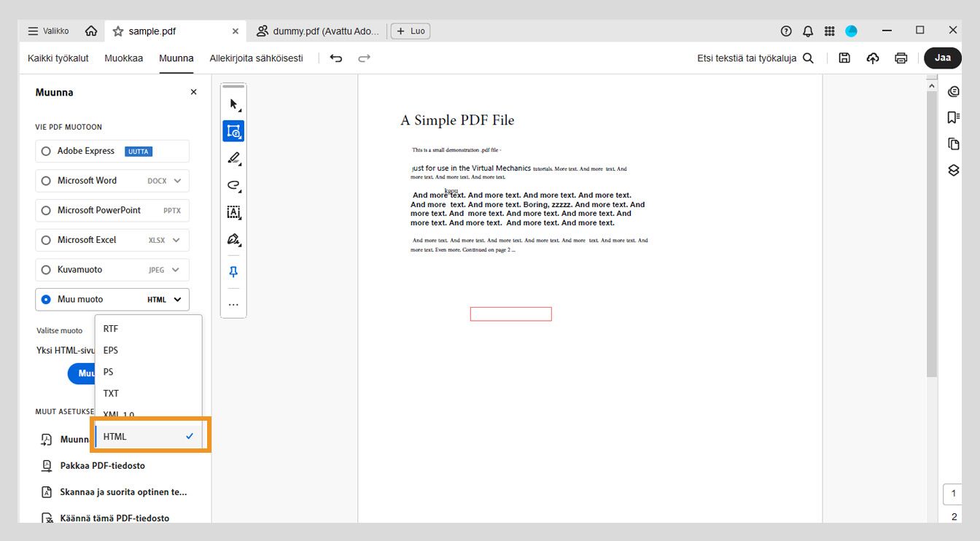Select the arrow selection tool
980x541 pixels.
[233, 104]
